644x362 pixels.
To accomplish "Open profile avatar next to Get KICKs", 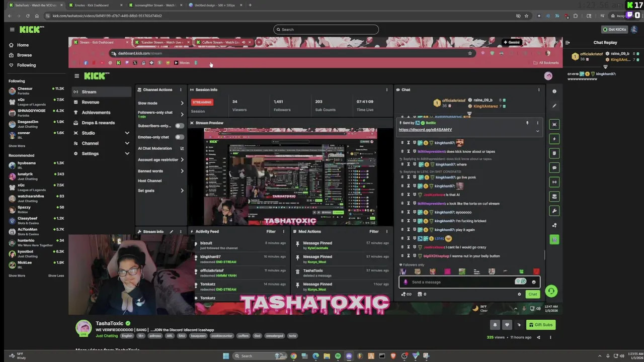I will coord(635,29).
